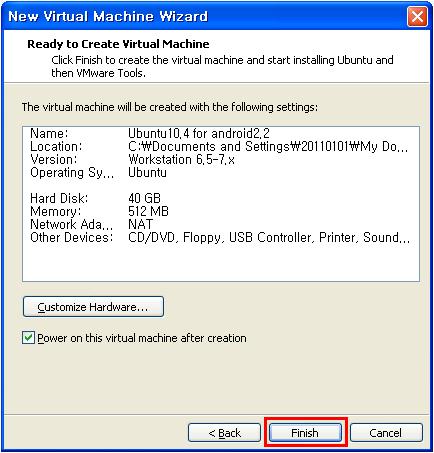Click the 'Click Finish to create' instruction text
Screen dimensions: 434x453
(222, 66)
